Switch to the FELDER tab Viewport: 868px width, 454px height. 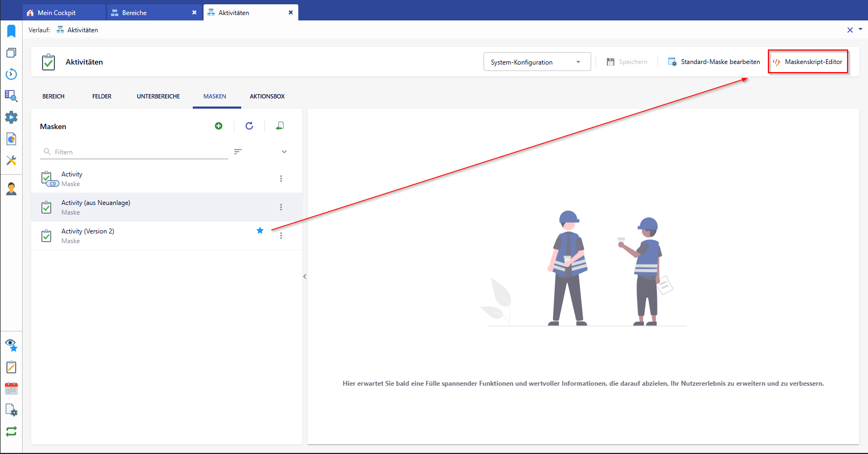coord(102,96)
